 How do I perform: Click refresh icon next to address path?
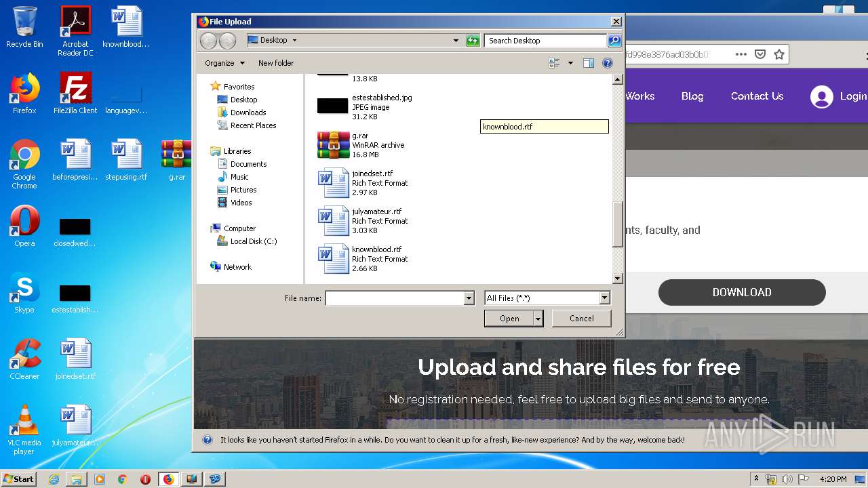point(473,41)
